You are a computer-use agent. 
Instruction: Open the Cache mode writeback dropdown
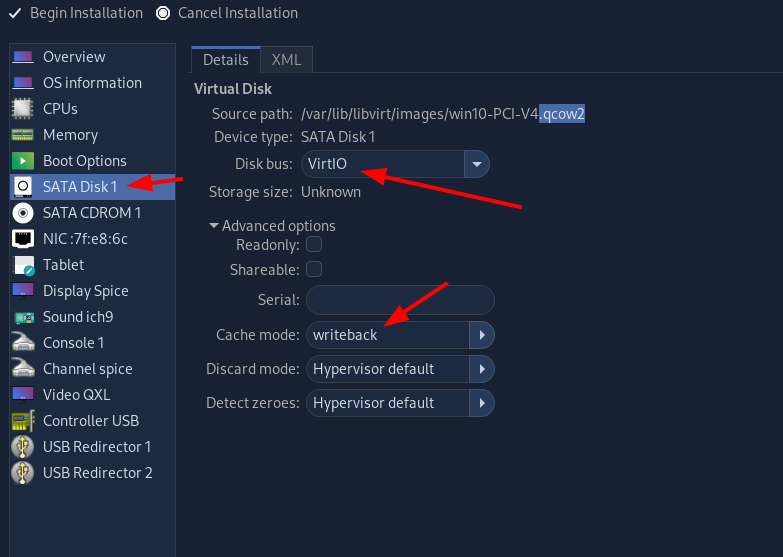400,335
